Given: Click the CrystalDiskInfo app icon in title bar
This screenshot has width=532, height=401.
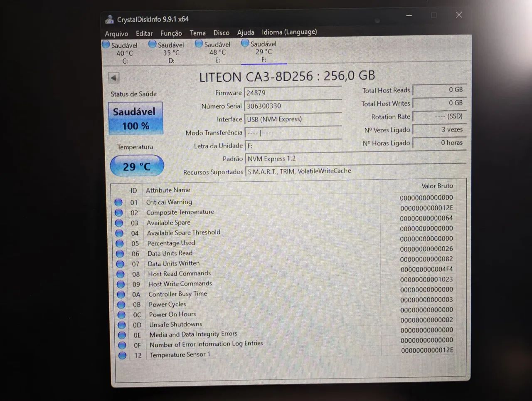Looking at the screenshot, I should tap(109, 19).
